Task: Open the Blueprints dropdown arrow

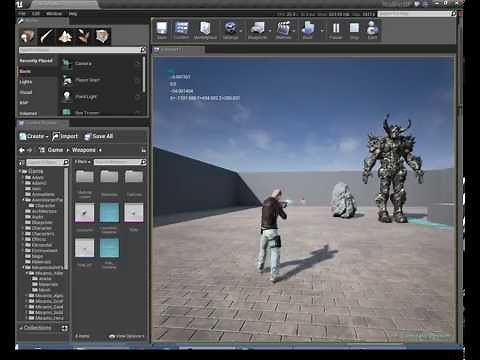Action: (x=270, y=31)
